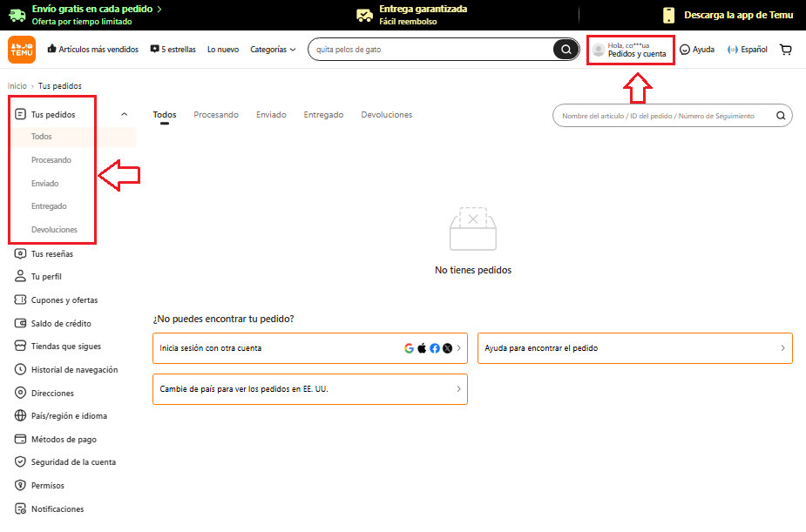This screenshot has width=806, height=532.
Task: Open Notificaciones in sidebar
Action: click(x=58, y=509)
